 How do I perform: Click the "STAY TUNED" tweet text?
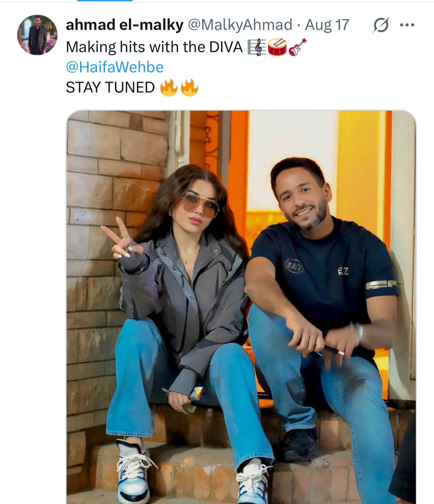tap(110, 88)
